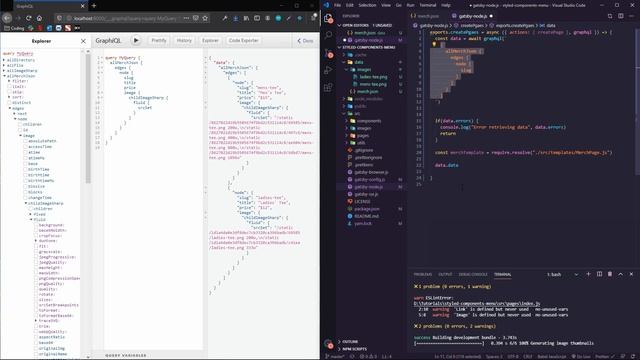Open the Run and Debug activity icon
Image resolution: width=640 pixels, height=360 pixels.
328,70
